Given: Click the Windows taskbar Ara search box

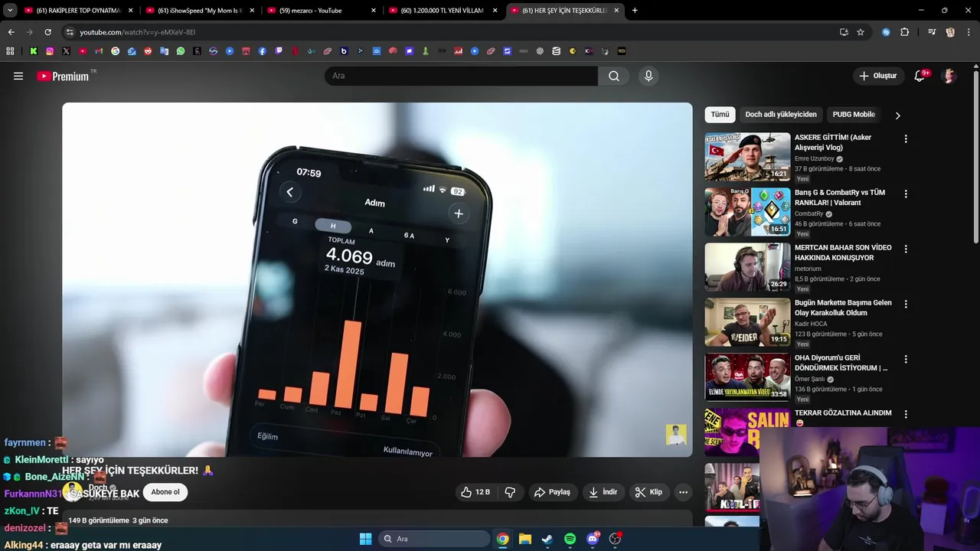Looking at the screenshot, I should [434, 539].
